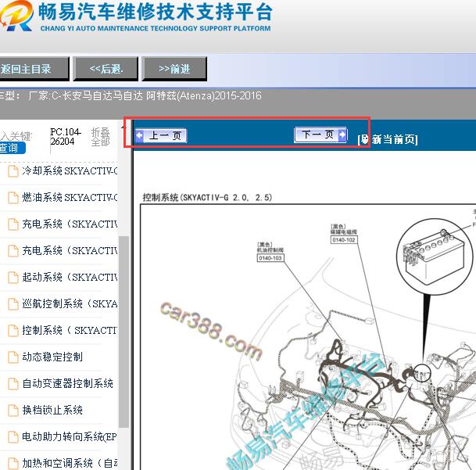Open 起动系统（SKYACTIV entry
This screenshot has height=470, width=476.
pyautogui.click(x=70, y=277)
